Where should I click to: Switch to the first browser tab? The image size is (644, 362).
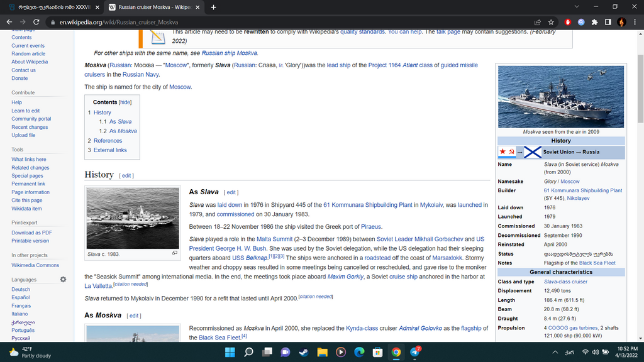click(50, 7)
